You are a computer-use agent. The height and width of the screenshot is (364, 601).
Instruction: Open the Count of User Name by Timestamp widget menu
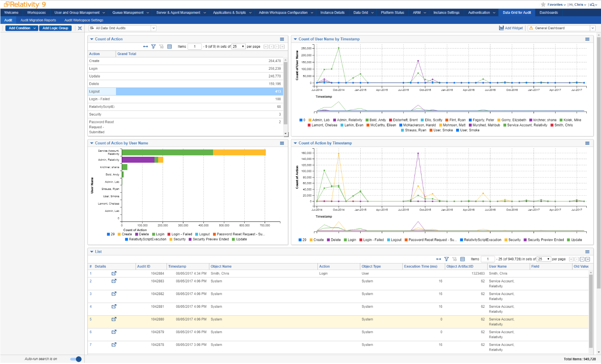click(587, 39)
